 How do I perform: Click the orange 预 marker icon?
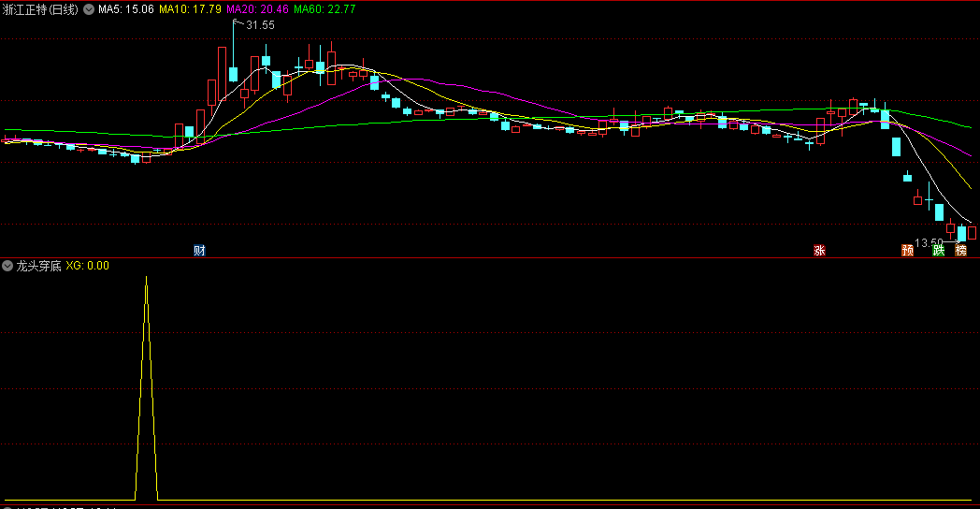907,250
